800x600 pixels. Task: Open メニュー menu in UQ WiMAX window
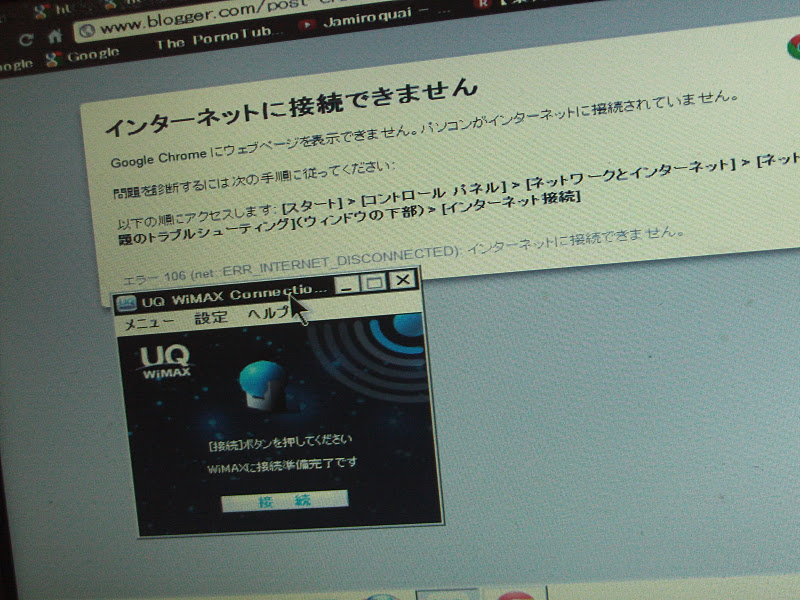point(148,322)
